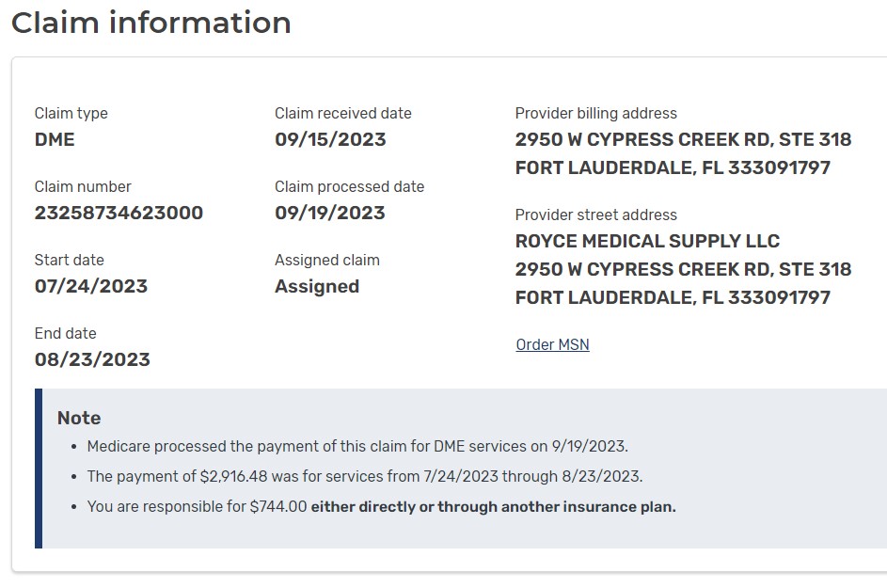Click the ROYCE MEDICAL SUPPLY LLC provider name
This screenshot has height=588, width=887.
pos(647,241)
